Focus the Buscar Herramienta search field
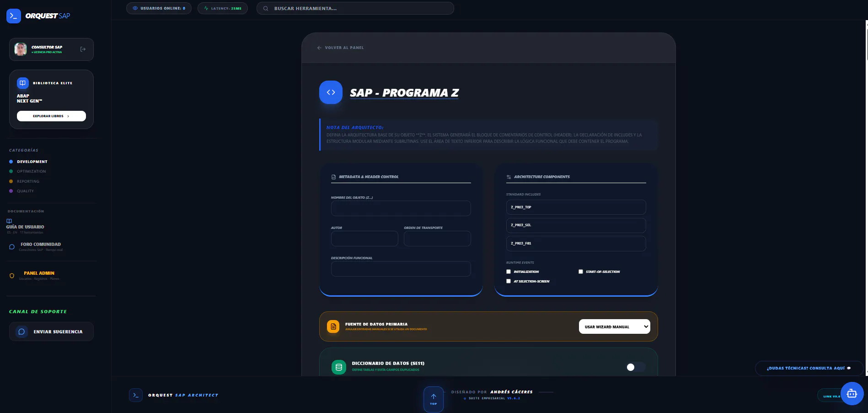This screenshot has width=868, height=413. click(x=355, y=8)
